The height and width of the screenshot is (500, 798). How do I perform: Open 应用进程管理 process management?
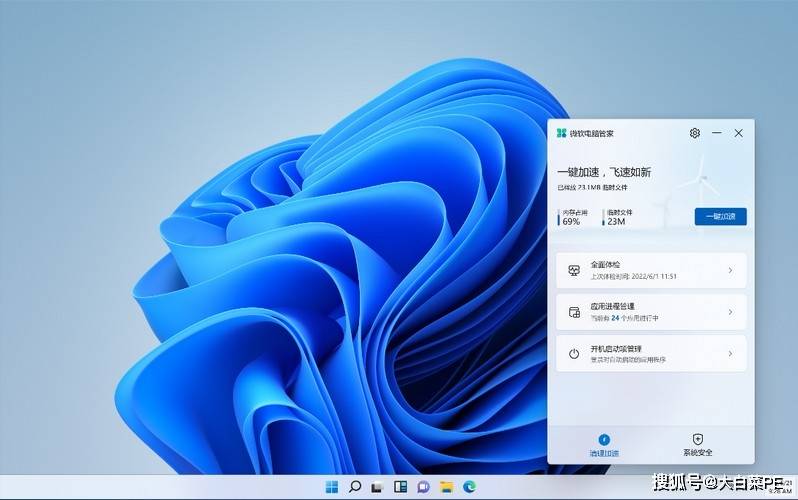[651, 312]
